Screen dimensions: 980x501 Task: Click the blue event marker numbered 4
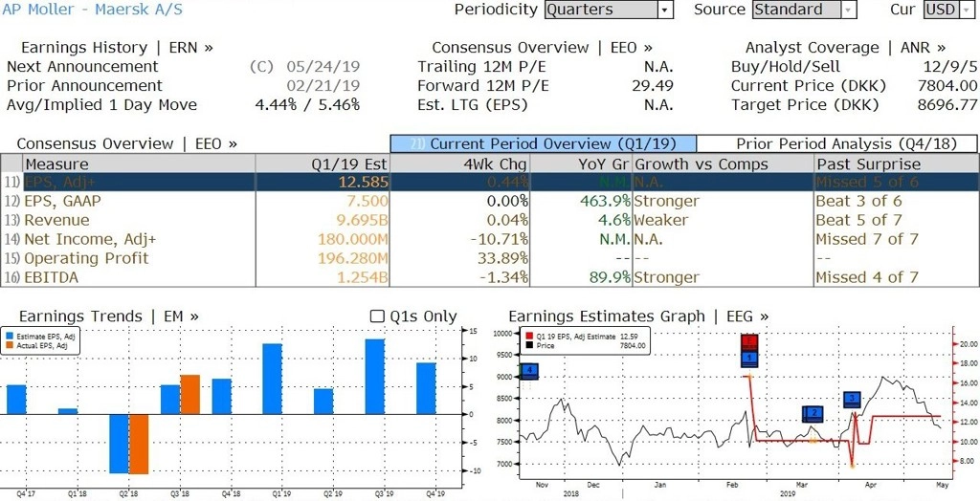point(528,371)
